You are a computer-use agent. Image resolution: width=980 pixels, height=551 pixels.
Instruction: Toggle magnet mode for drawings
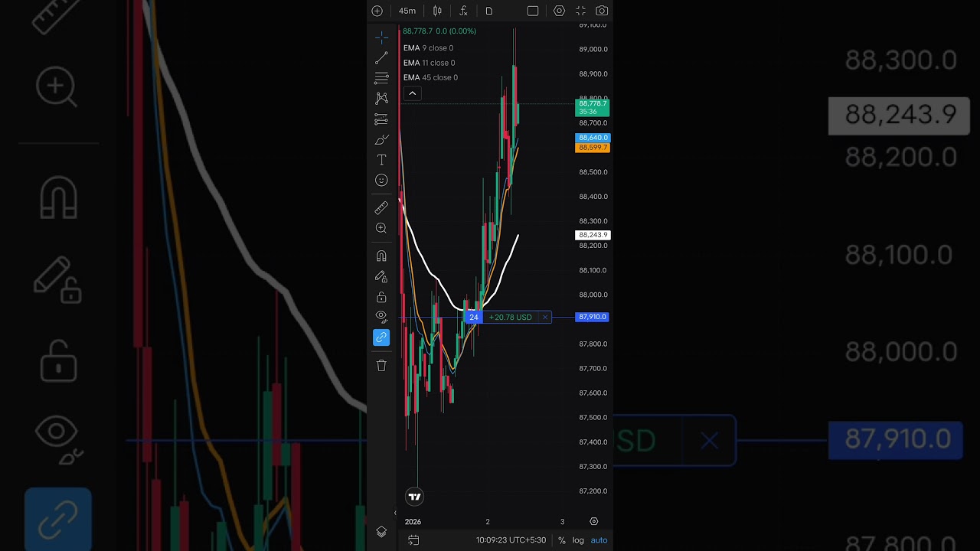[x=381, y=256]
